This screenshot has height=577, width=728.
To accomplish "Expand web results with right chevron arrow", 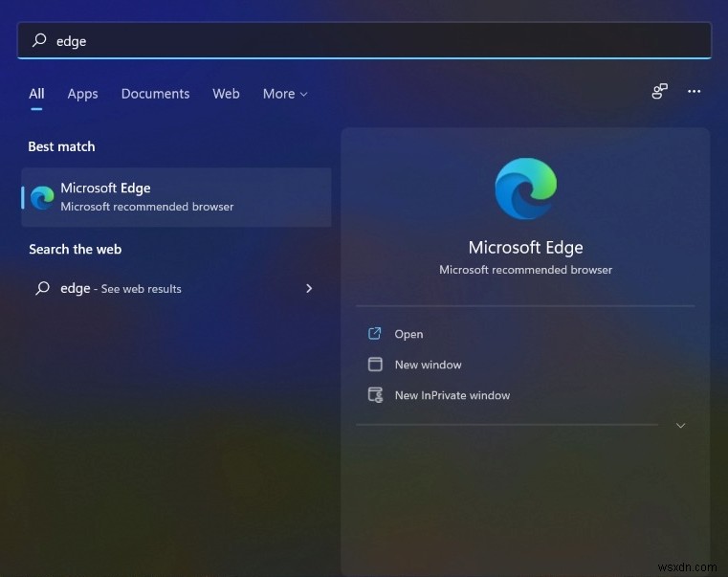I will coord(309,289).
